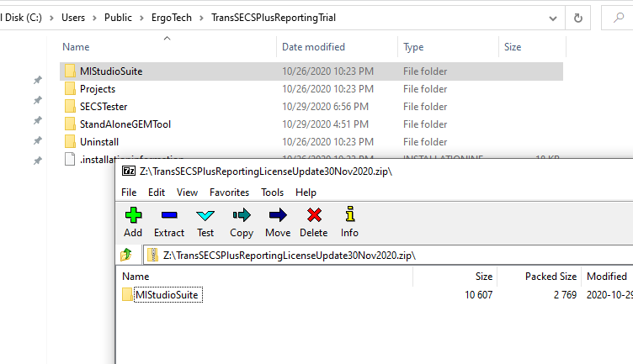Viewport: 633px width, 364px height.
Task: Open the 7-Zip File menu
Action: click(129, 193)
